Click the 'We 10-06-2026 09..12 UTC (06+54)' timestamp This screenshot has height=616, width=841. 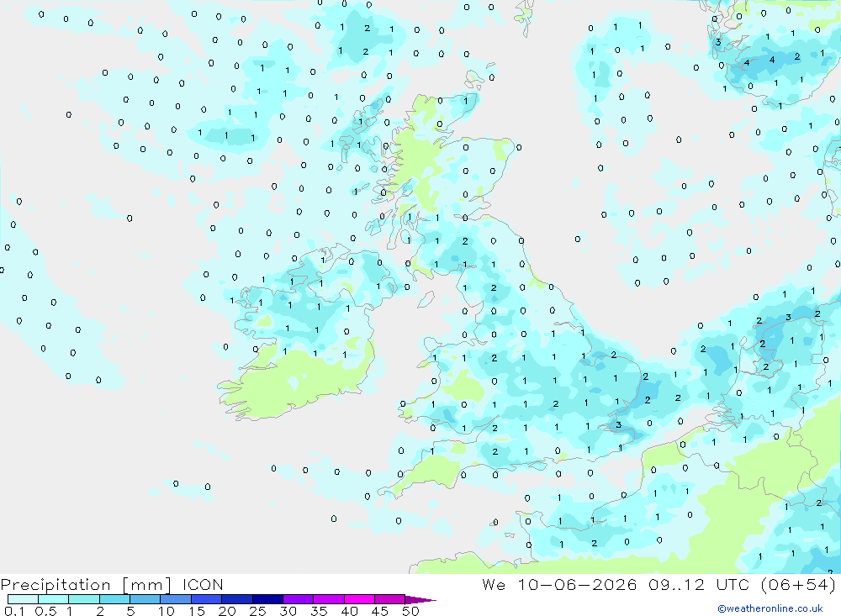click(659, 584)
